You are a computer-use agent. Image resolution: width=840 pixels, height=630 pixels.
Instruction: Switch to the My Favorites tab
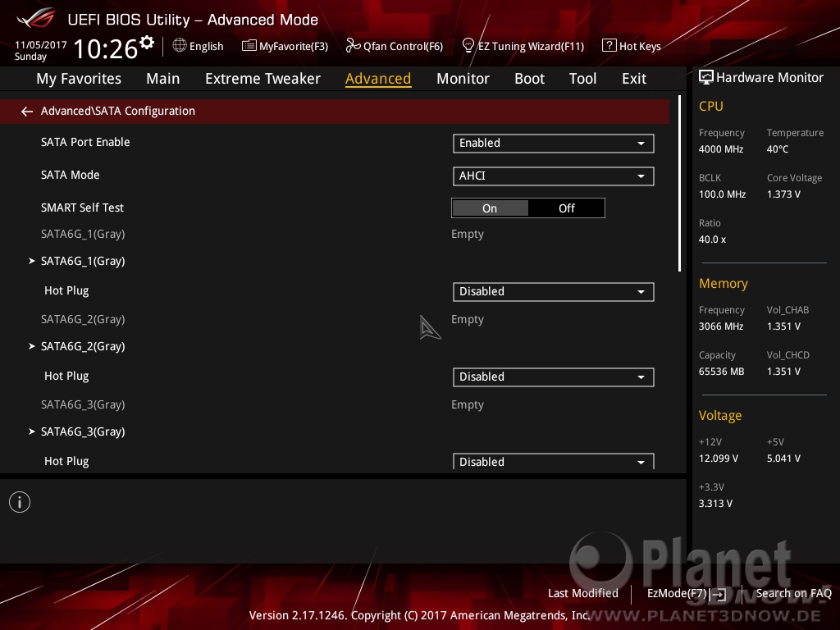click(79, 79)
